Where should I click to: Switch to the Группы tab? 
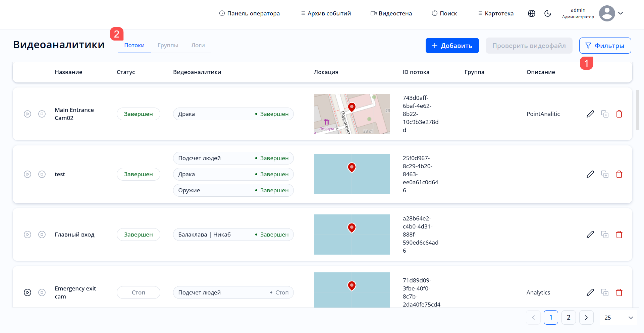[168, 45]
